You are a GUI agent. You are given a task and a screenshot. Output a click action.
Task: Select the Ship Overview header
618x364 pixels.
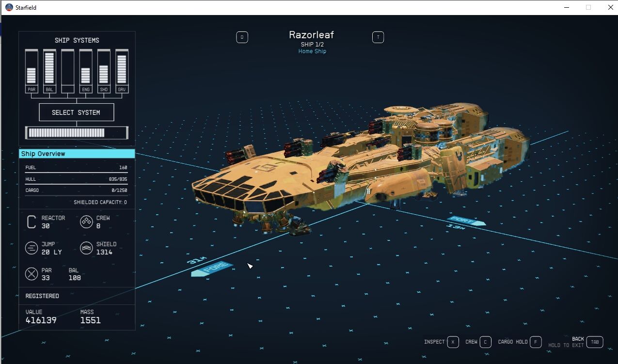pos(77,154)
